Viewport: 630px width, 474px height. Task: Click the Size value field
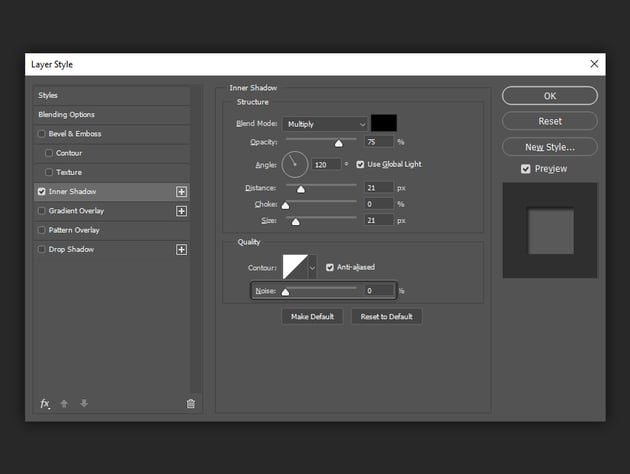[379, 220]
